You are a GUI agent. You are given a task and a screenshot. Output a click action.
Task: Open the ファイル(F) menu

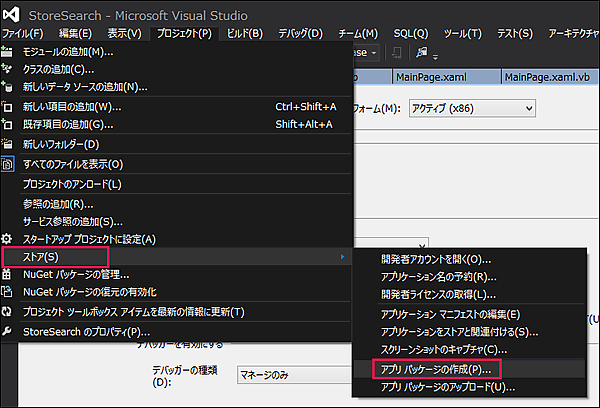tap(23, 33)
